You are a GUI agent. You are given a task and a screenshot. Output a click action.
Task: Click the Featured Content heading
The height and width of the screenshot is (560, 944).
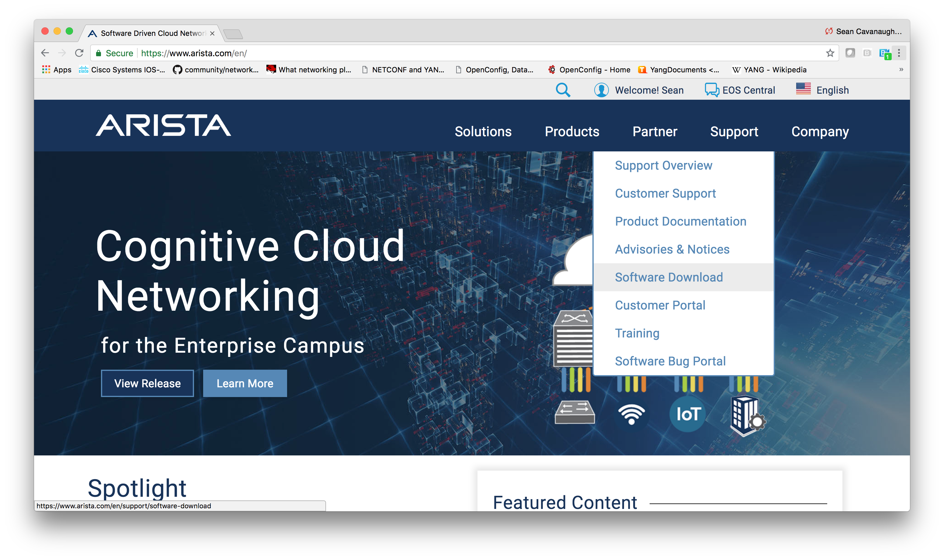click(565, 502)
